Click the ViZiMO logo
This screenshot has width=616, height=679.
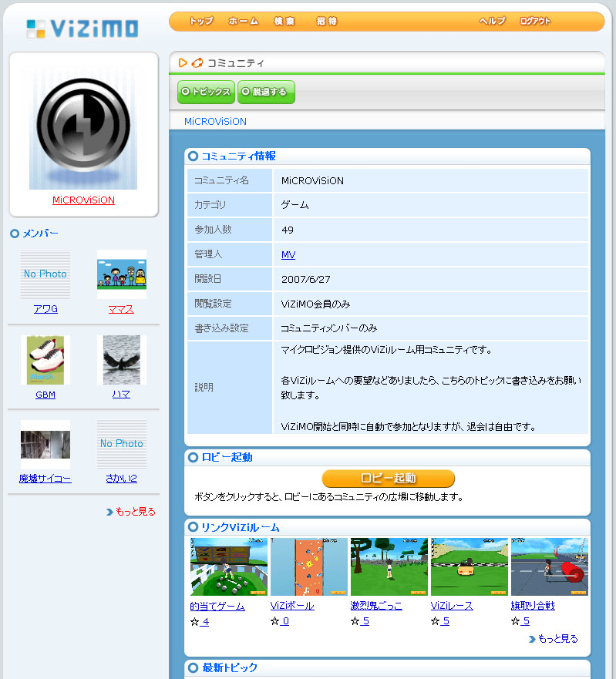pos(82,29)
